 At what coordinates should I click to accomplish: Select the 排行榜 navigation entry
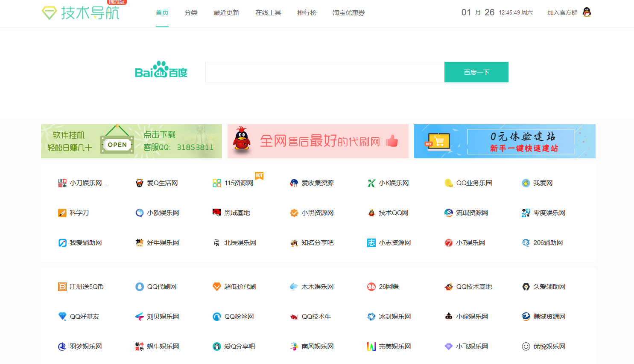pos(307,13)
